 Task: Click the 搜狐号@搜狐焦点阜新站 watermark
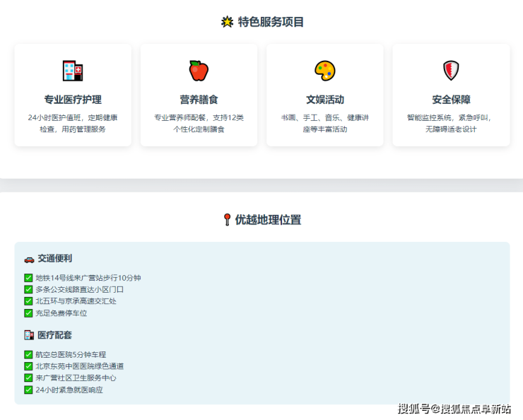454,409
